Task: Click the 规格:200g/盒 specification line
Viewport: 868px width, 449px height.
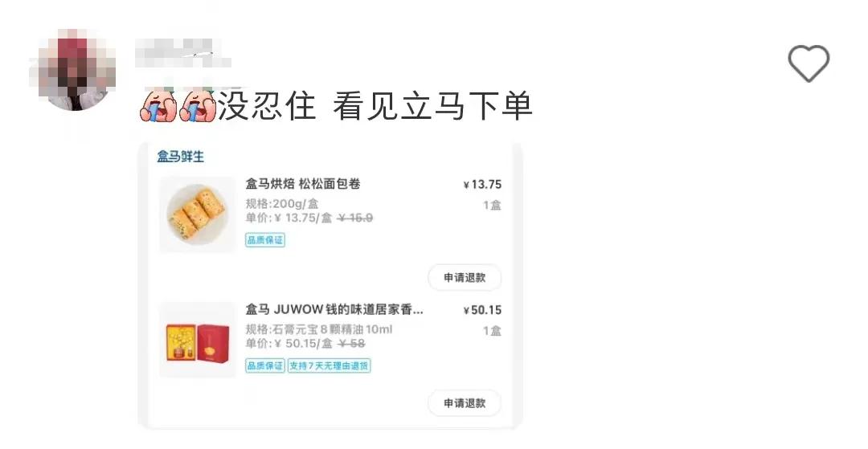Action: click(282, 203)
